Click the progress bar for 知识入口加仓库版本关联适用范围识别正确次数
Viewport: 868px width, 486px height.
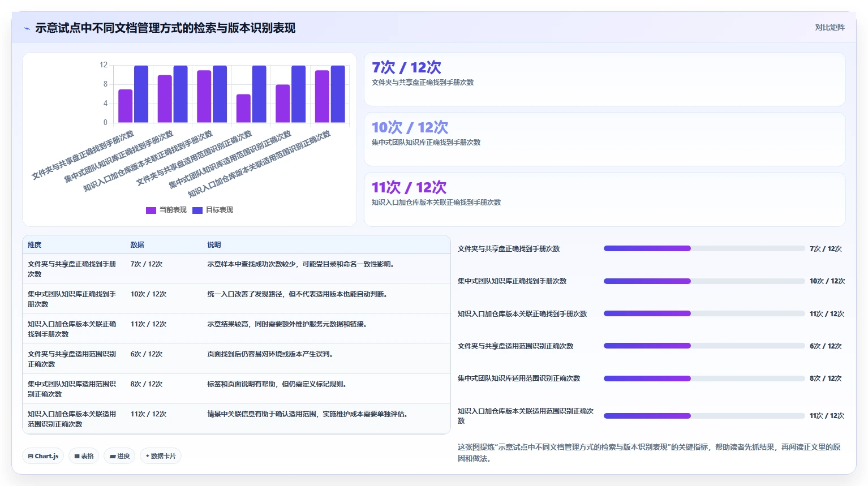pos(704,416)
